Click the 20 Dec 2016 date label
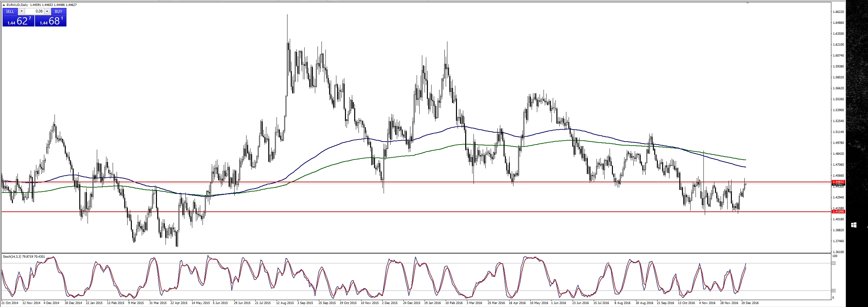This screenshot has width=868, height=307. [750, 303]
